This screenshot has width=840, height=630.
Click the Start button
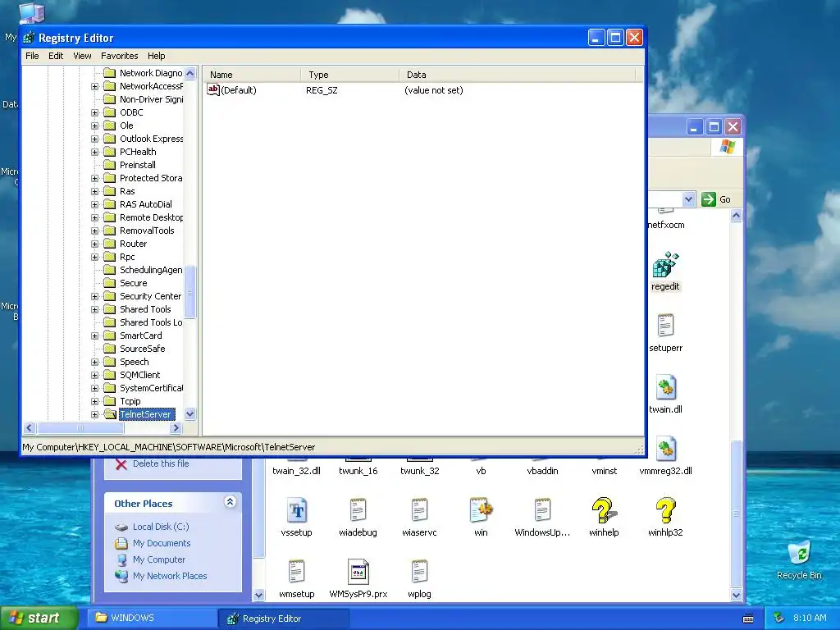[x=39, y=618]
